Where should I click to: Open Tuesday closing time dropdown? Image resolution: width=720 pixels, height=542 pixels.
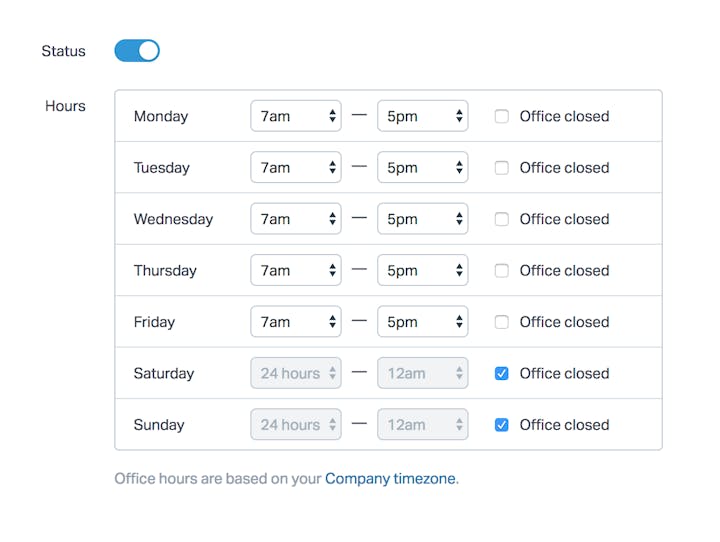click(x=422, y=168)
